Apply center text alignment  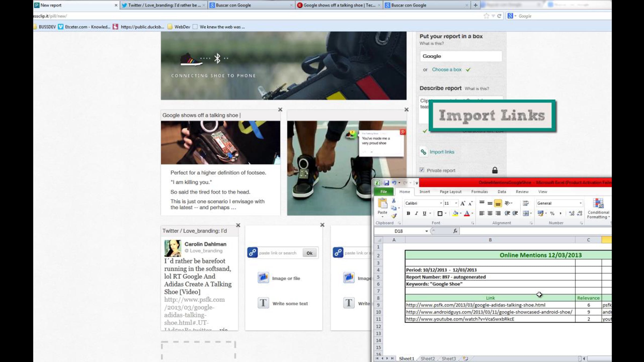pyautogui.click(x=490, y=213)
